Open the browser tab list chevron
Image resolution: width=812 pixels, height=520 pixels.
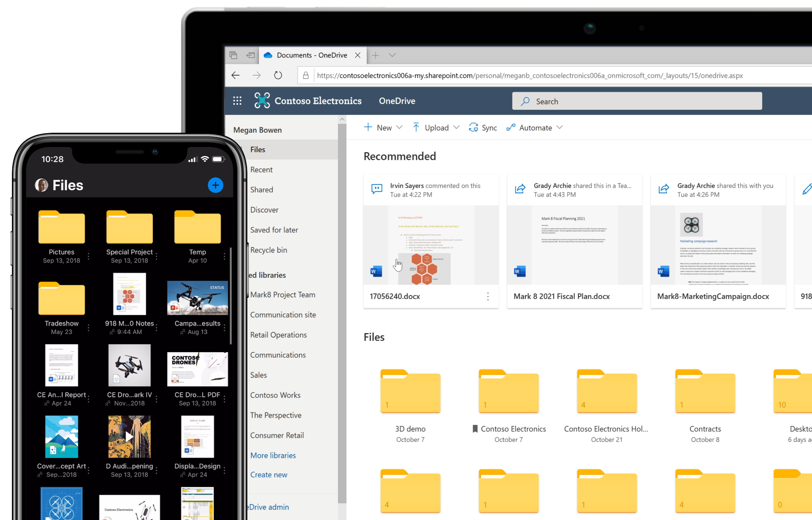[392, 55]
